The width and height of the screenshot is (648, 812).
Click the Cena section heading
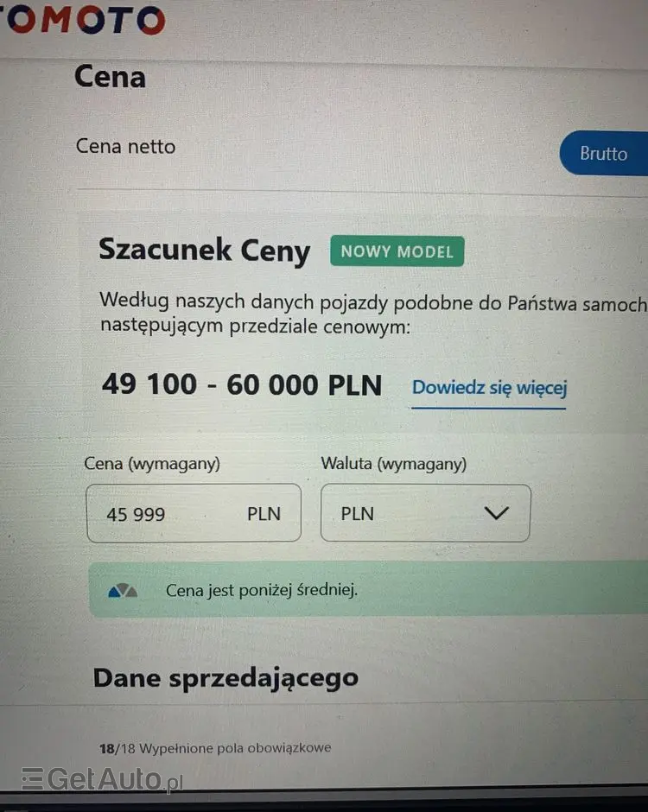click(x=110, y=77)
